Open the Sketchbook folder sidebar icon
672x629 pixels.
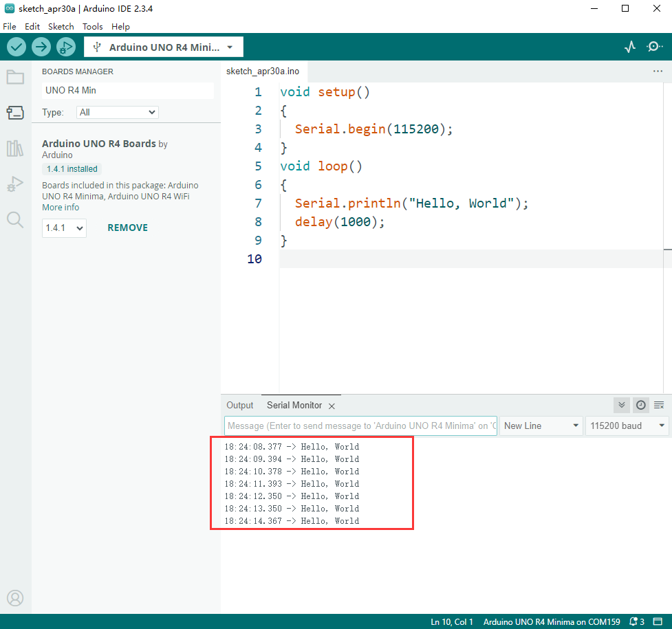tap(15, 77)
